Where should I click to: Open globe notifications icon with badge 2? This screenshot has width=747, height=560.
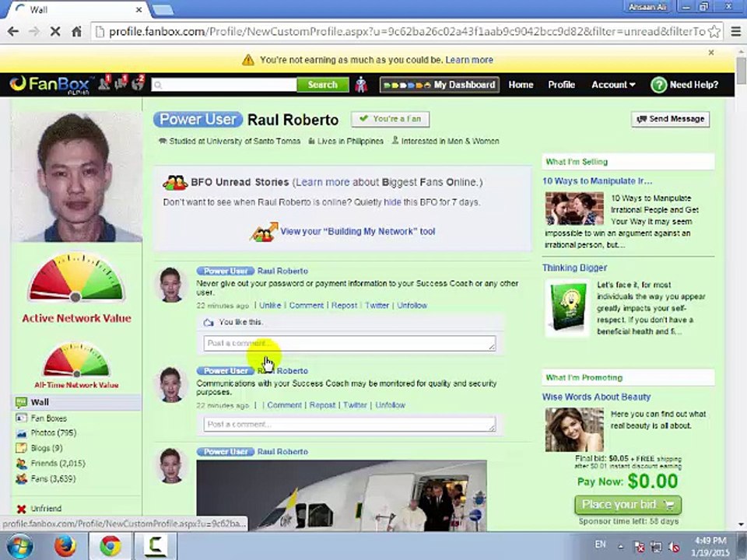click(139, 83)
